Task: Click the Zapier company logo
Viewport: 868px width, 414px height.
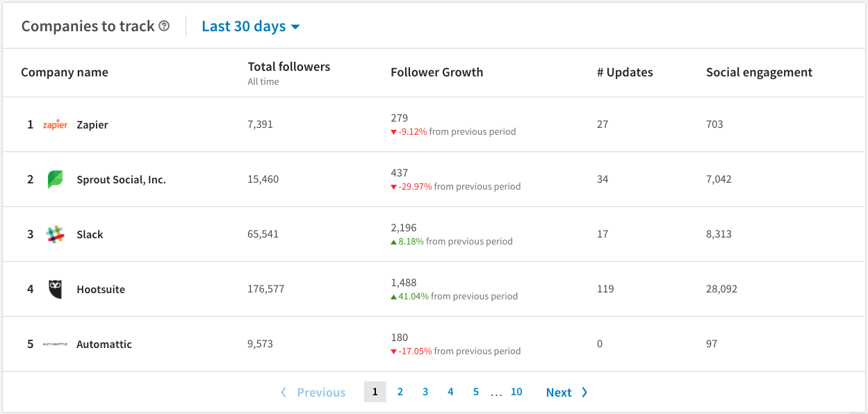Action: coord(55,124)
